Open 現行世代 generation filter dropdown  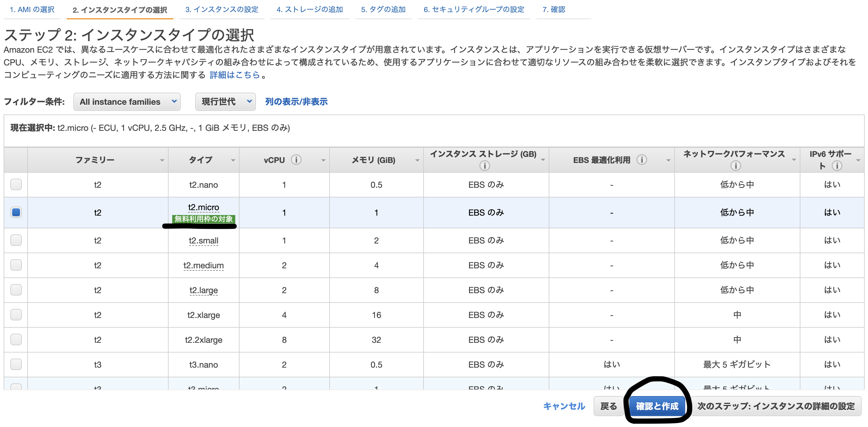click(x=226, y=102)
